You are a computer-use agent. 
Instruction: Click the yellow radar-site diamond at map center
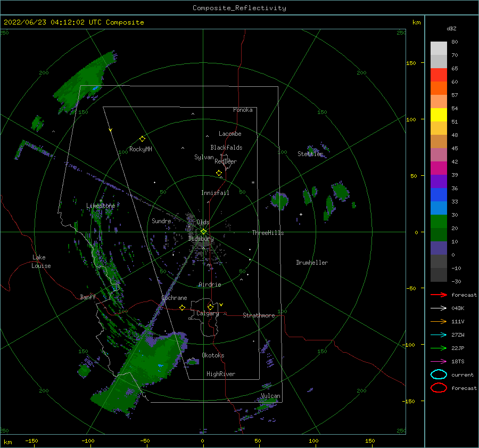(x=203, y=232)
